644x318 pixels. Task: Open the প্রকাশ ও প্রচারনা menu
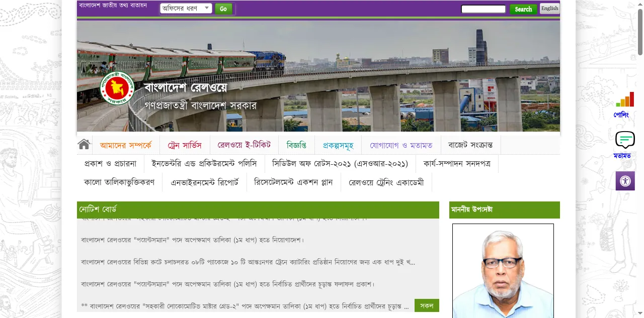(x=110, y=163)
